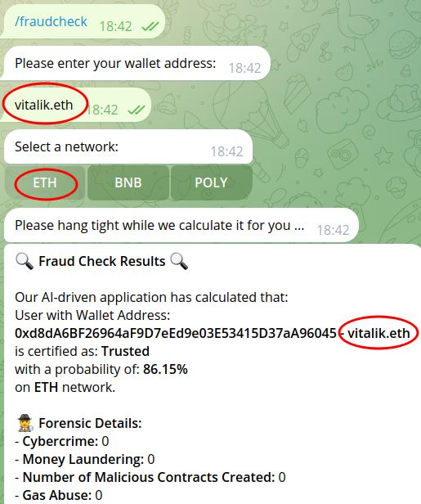Click the vitalik.eth label after wallet address
421x504 pixels.
[x=379, y=333]
